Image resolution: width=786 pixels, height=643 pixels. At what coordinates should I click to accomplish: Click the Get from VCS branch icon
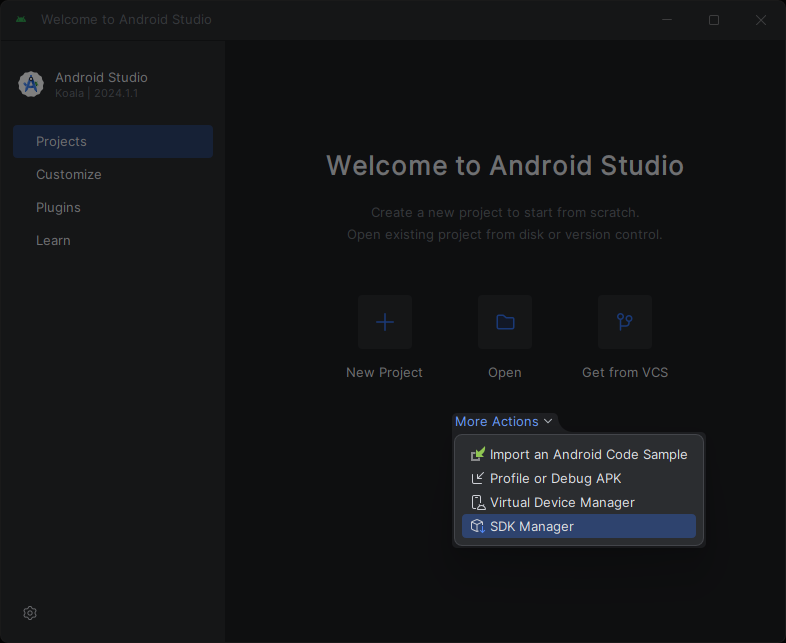click(x=625, y=322)
